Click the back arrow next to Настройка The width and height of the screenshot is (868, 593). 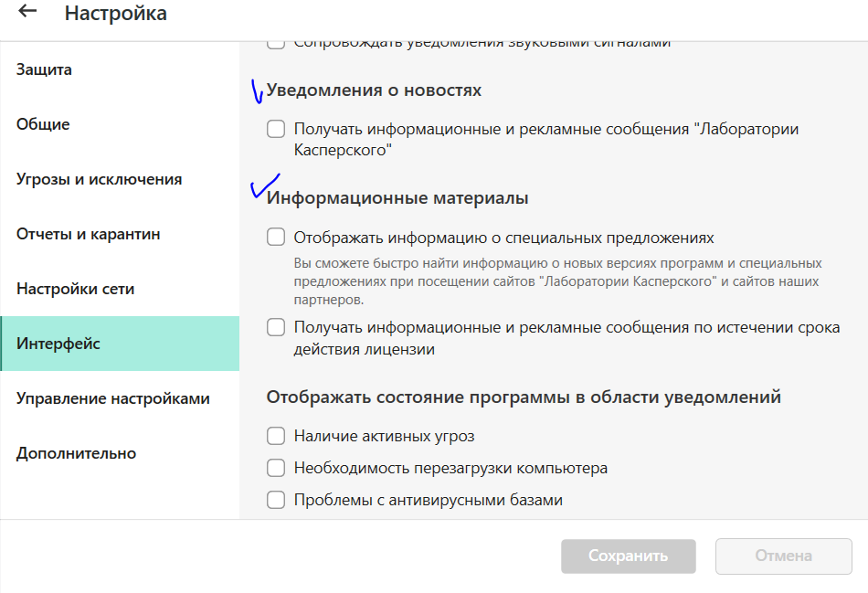[x=28, y=12]
